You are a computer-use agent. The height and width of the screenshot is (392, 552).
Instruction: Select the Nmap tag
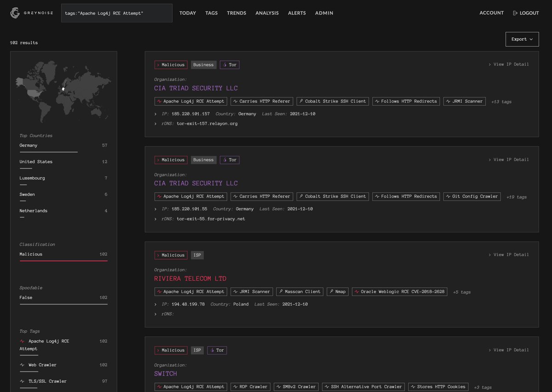[x=337, y=291]
